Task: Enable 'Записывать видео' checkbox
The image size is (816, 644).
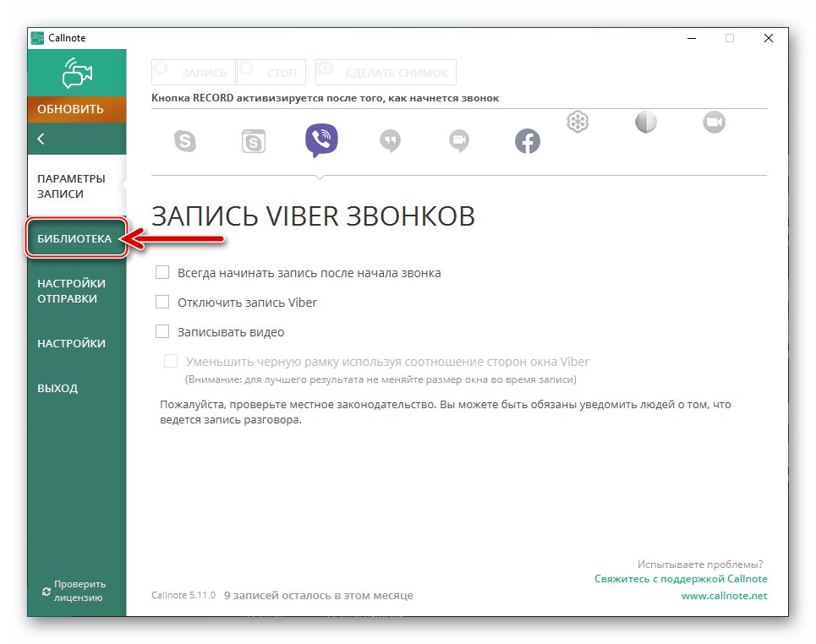Action: (x=162, y=332)
